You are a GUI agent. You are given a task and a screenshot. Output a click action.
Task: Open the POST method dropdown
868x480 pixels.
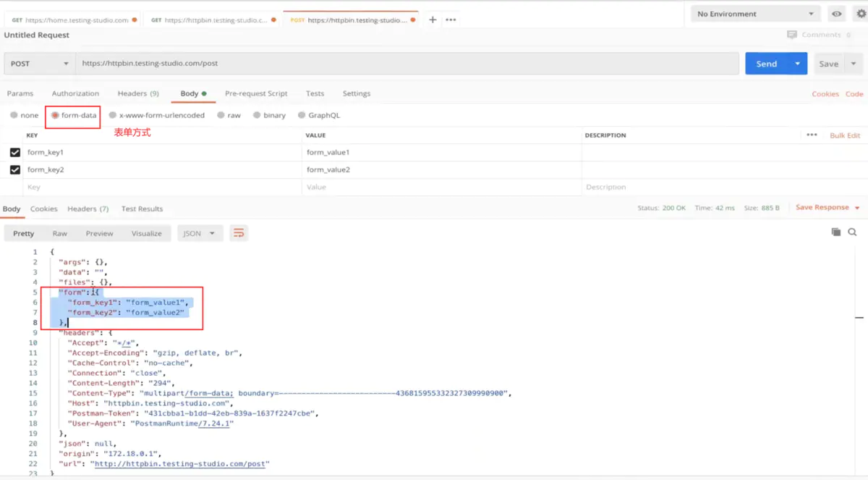[x=38, y=63]
